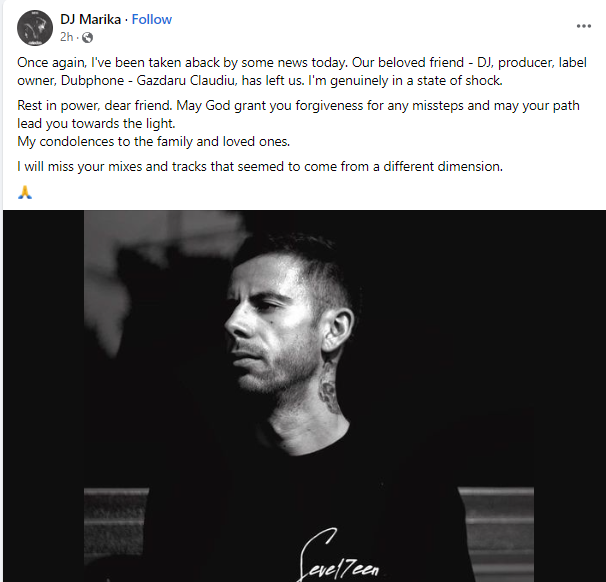Click the Seve17een signature on the shirt
Viewport: 606px width, 582px height.
click(339, 556)
